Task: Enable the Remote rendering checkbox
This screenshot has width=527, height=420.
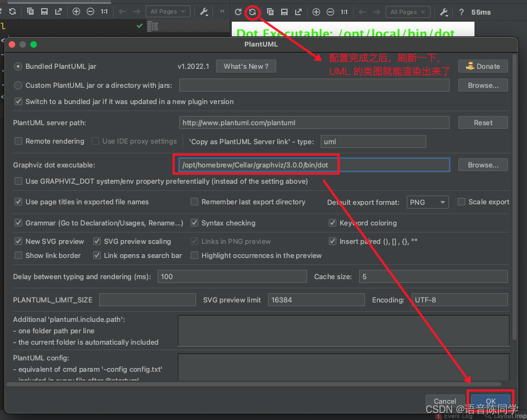Action: (18, 141)
